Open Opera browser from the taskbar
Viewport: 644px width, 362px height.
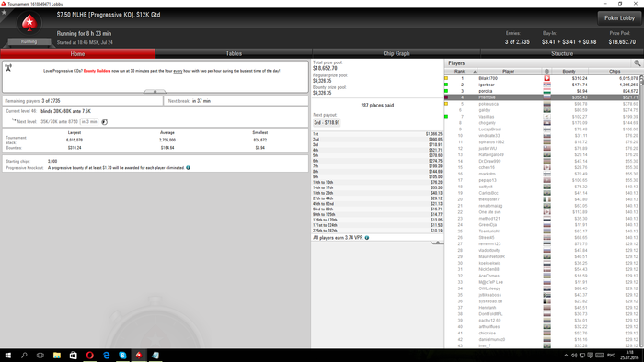pyautogui.click(x=89, y=356)
